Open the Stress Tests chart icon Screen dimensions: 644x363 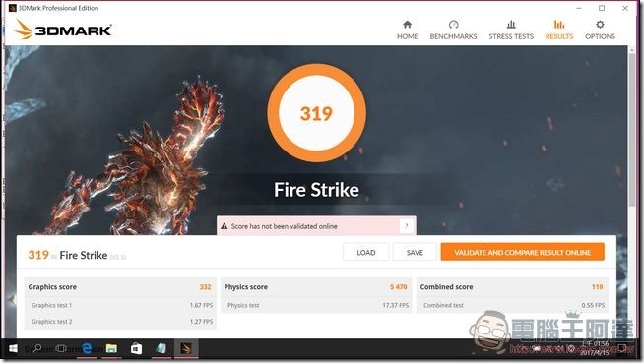click(511, 25)
